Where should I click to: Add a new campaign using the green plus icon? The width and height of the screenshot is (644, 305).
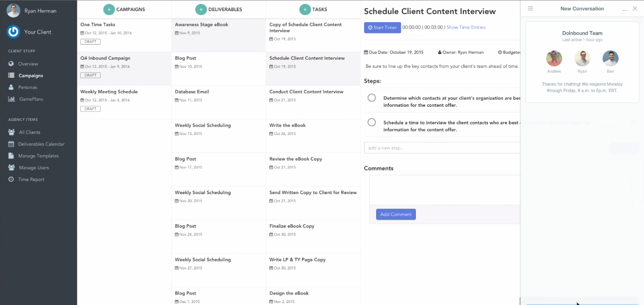click(x=108, y=9)
